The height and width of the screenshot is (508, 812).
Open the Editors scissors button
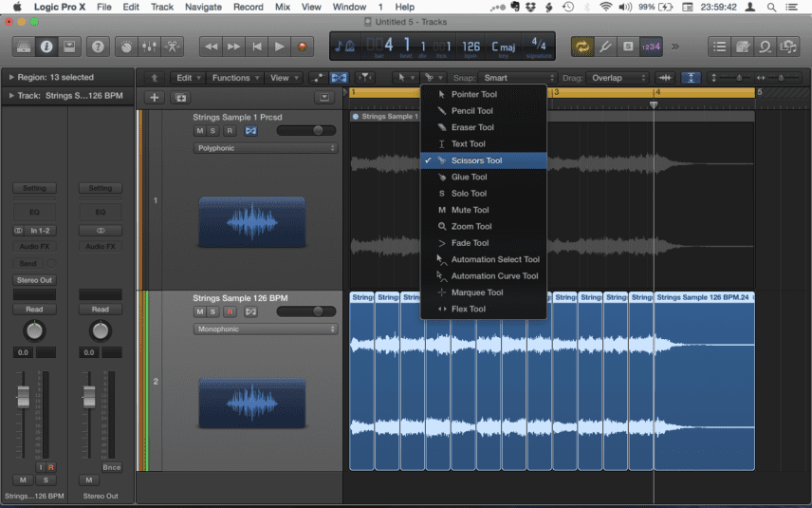(x=172, y=47)
